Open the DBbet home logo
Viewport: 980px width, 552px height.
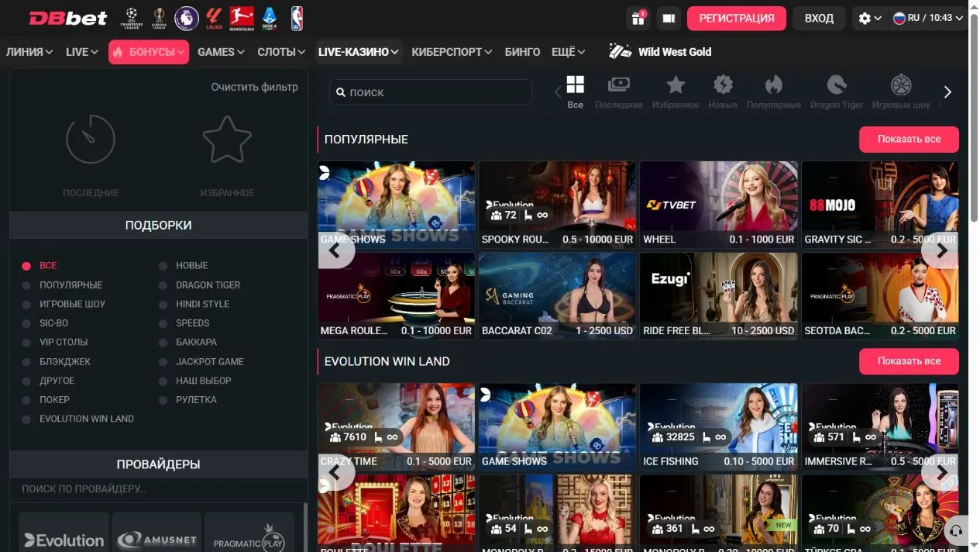pyautogui.click(x=68, y=19)
